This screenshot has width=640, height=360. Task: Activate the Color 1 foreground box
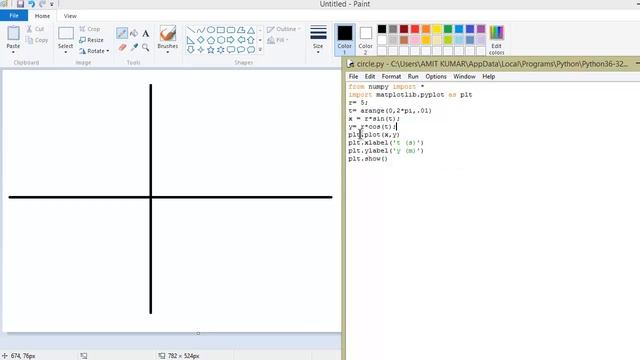(x=344, y=40)
